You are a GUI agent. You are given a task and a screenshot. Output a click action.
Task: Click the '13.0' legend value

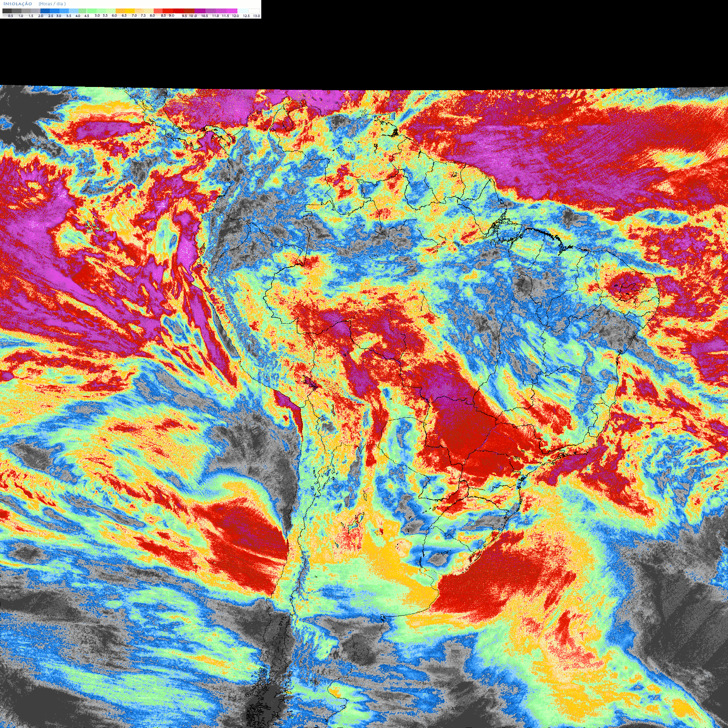[257, 16]
